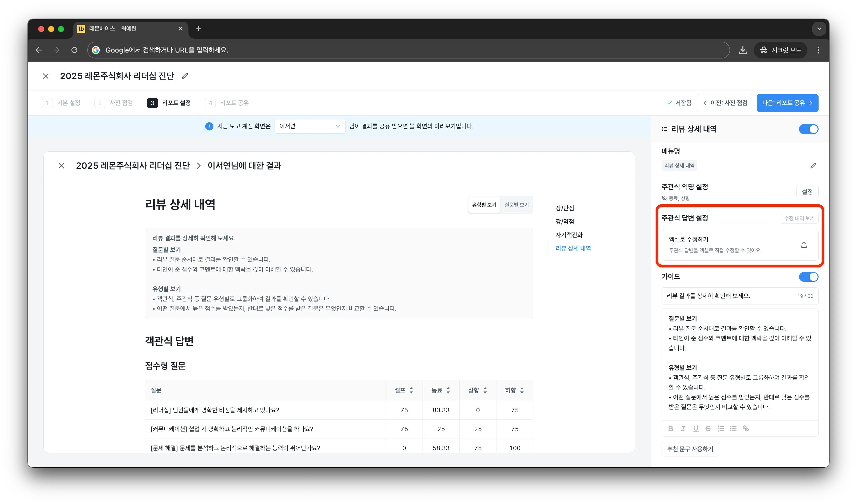
Task: Click the guide title input field
Action: [740, 296]
